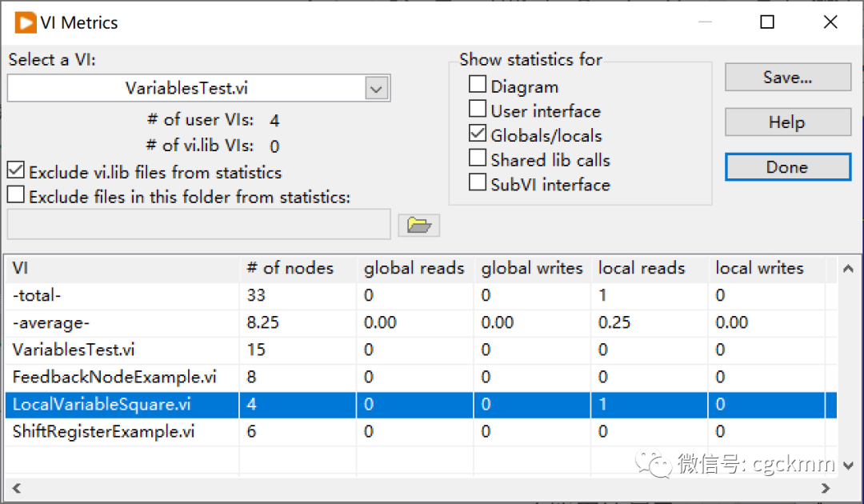Check the SubVI interface option
Screen dimensions: 864x504
coord(478,184)
